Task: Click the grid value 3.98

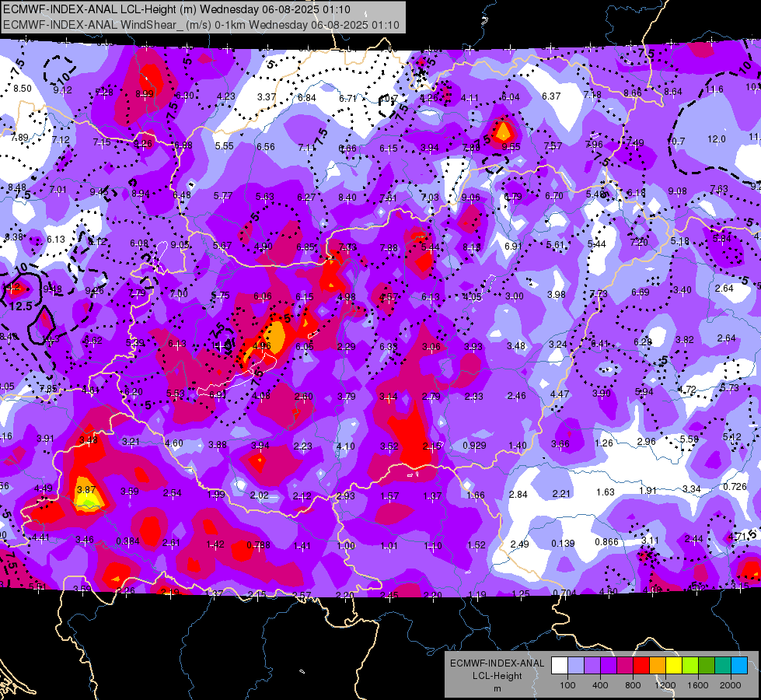Action: coord(557,294)
